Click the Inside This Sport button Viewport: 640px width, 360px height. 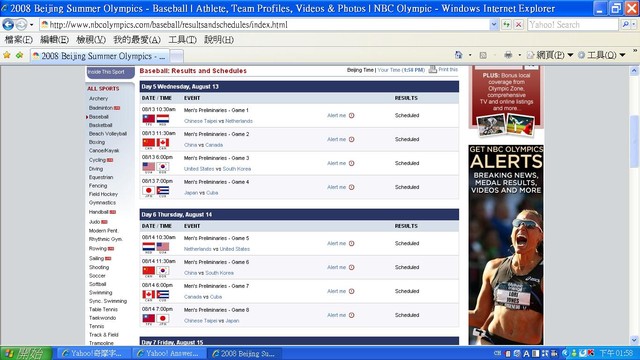point(110,72)
